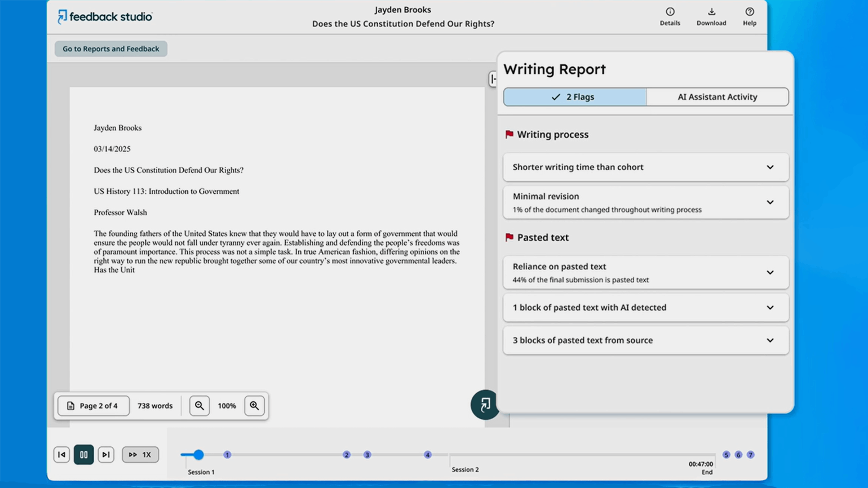Pause the writing playback
This screenshot has width=868, height=488.
click(83, 455)
